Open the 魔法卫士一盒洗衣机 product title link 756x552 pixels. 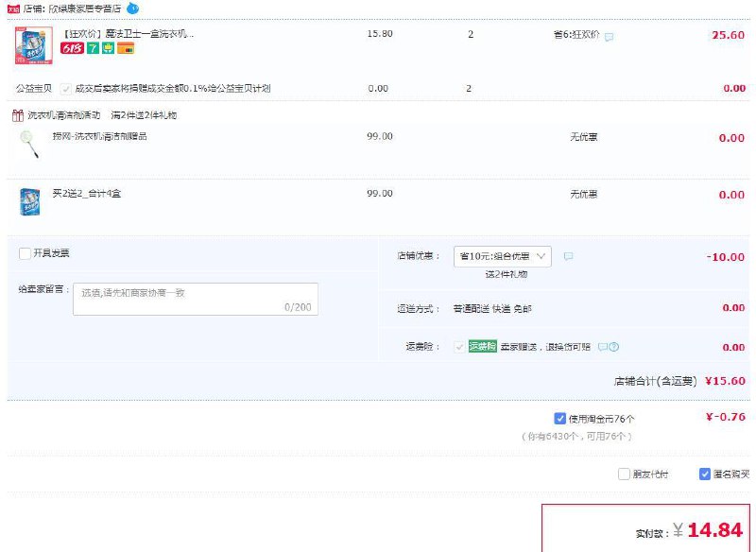[129, 34]
